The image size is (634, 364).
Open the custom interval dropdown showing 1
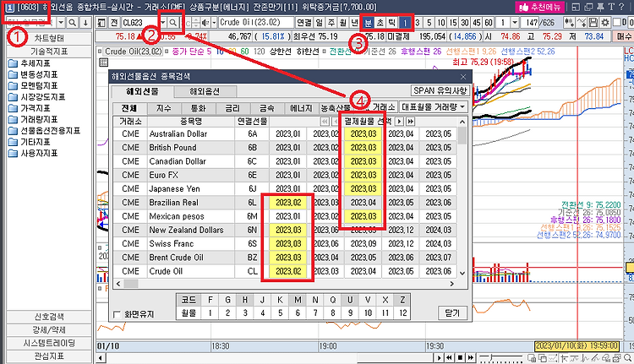515,23
